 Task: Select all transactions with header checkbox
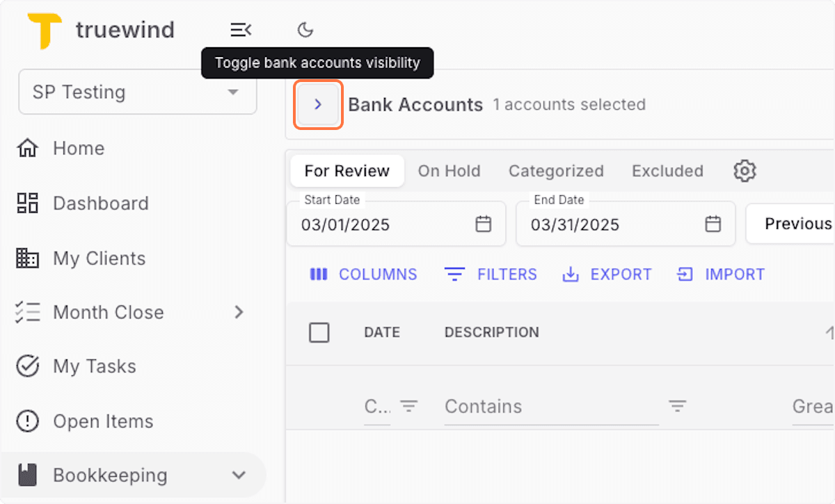[x=319, y=332]
